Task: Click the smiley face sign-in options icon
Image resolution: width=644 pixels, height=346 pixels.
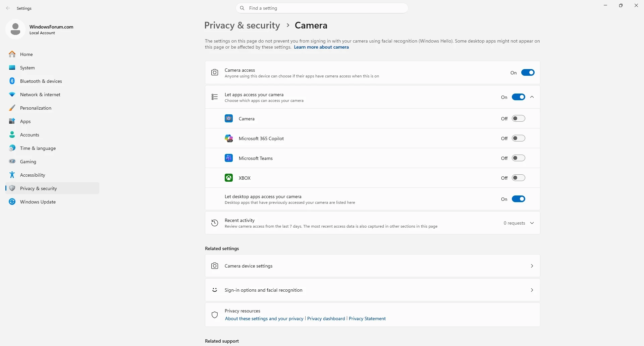Action: click(215, 290)
